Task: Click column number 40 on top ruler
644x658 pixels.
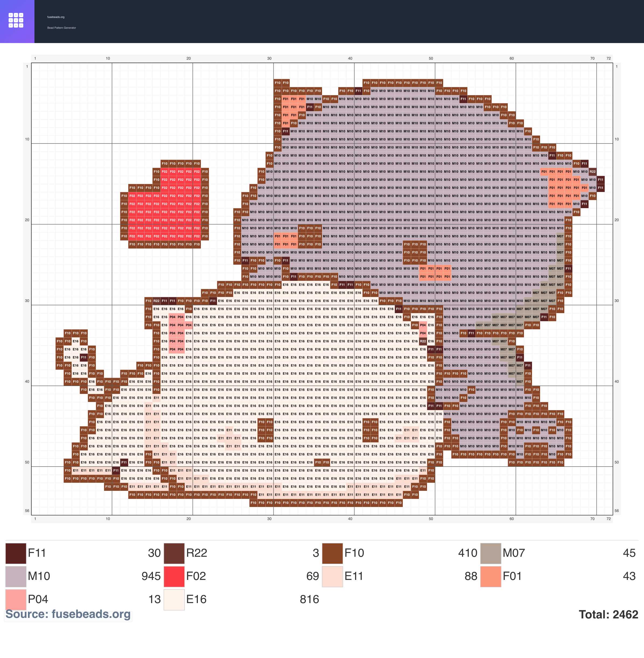Action: pyautogui.click(x=350, y=58)
